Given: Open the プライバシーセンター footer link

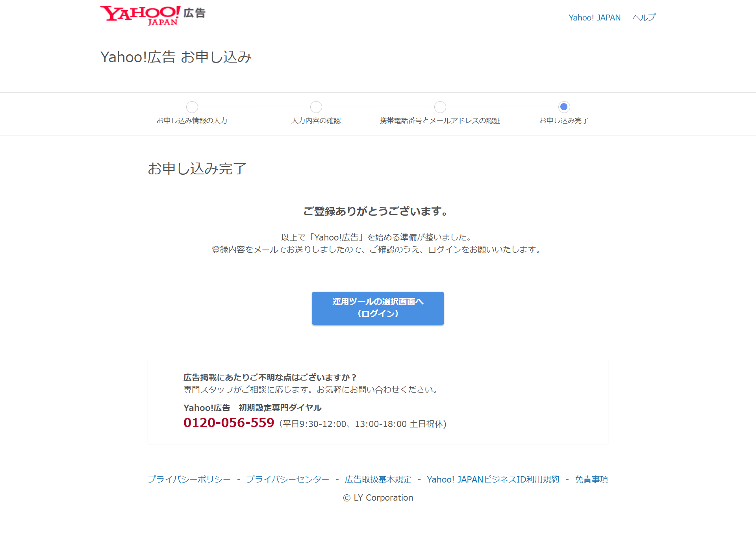Looking at the screenshot, I should 287,479.
